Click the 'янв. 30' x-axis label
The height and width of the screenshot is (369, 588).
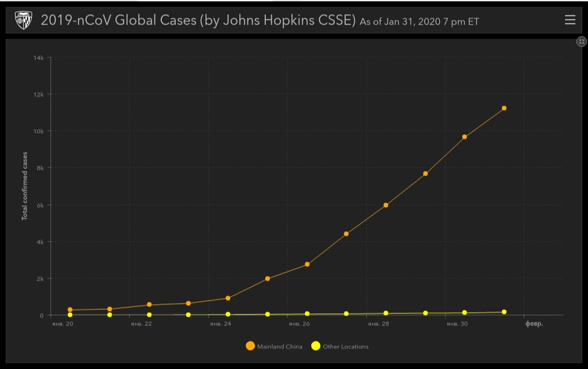click(x=457, y=324)
